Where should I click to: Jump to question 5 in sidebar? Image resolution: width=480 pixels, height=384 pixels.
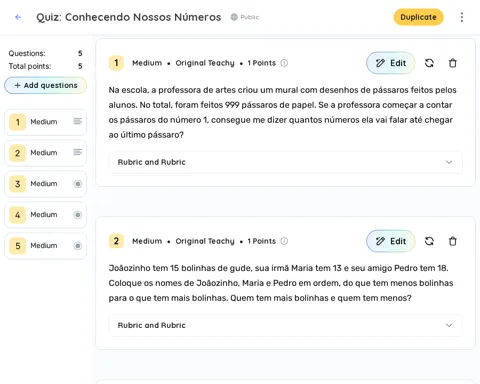(x=45, y=246)
